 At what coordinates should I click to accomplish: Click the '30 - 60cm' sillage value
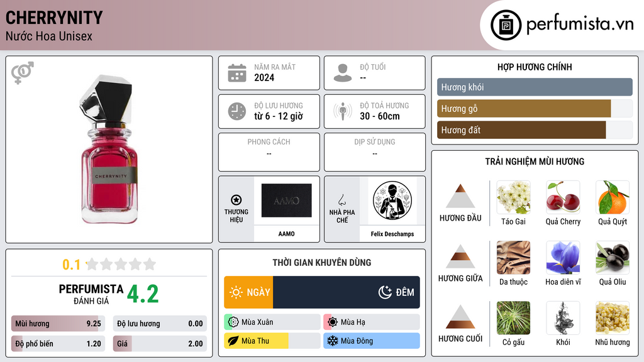[380, 116]
